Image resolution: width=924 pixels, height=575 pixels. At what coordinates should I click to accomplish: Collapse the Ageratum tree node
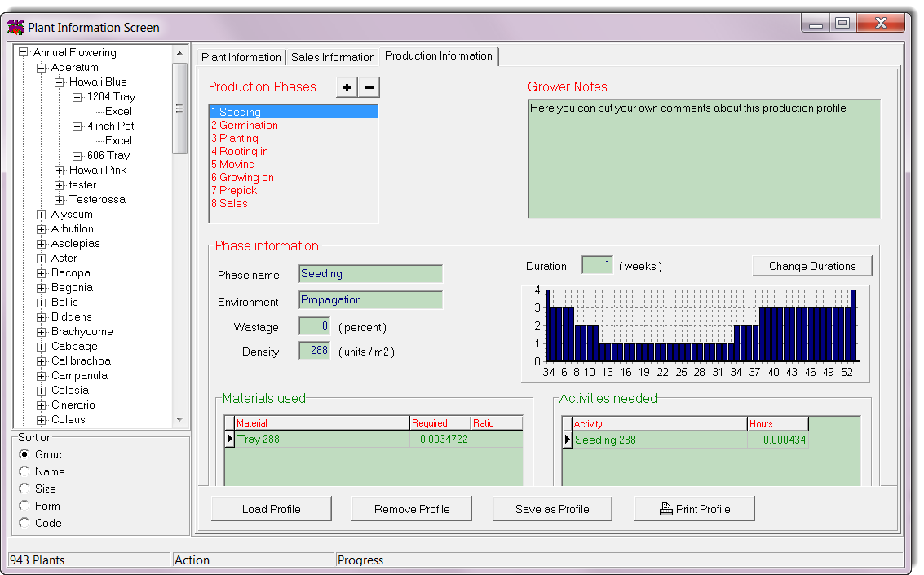coord(42,68)
